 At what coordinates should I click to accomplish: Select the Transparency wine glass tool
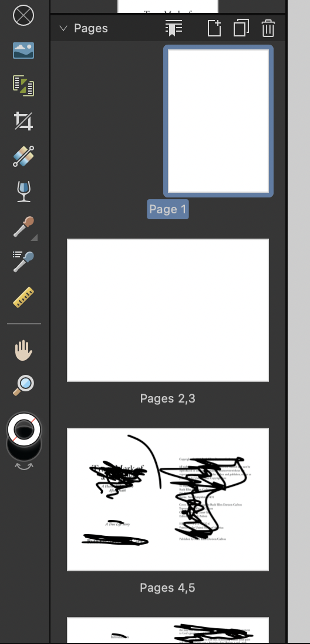tap(24, 192)
